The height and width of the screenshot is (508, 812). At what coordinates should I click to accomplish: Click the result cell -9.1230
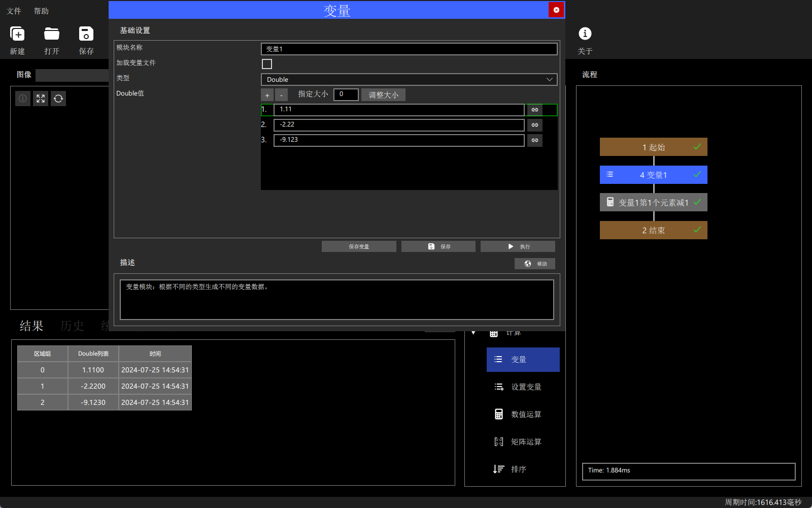(93, 402)
